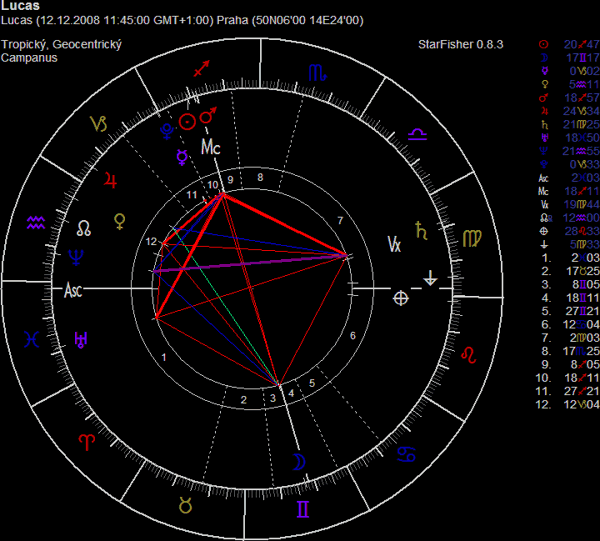The height and width of the screenshot is (541, 600).
Task: Click the Part of Fortune circled cross
Action: [401, 297]
